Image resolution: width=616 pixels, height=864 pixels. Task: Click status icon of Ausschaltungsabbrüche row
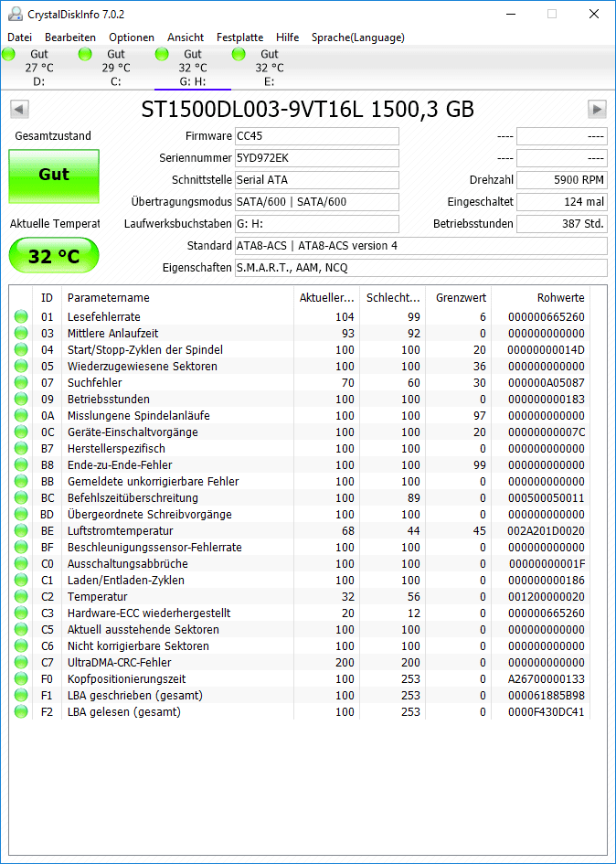pyautogui.click(x=21, y=564)
